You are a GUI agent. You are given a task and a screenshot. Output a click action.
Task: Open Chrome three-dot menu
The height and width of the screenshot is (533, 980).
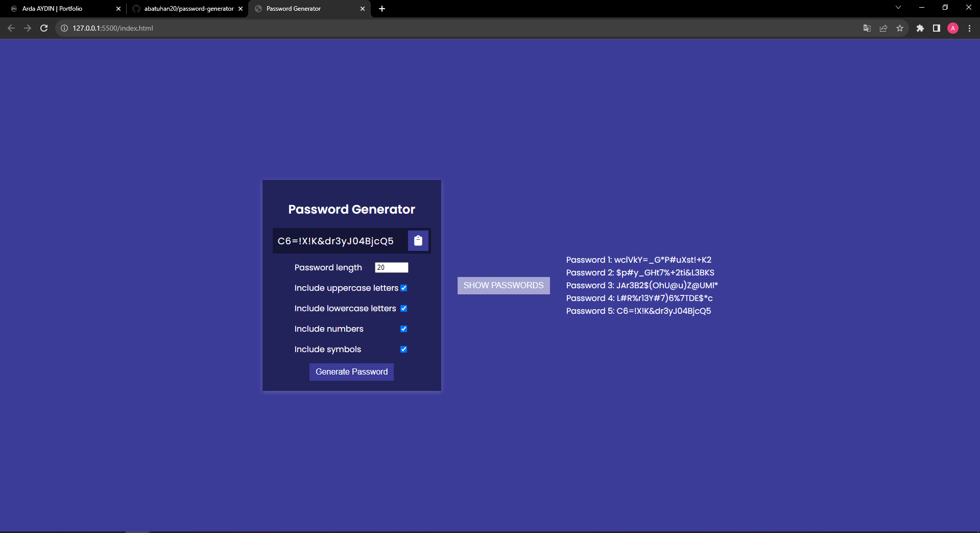tap(969, 28)
